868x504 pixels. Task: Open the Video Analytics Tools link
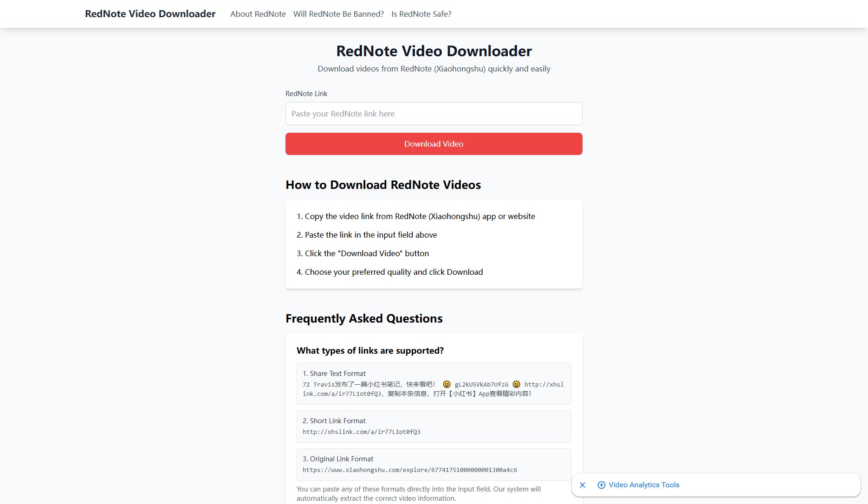coord(644,485)
